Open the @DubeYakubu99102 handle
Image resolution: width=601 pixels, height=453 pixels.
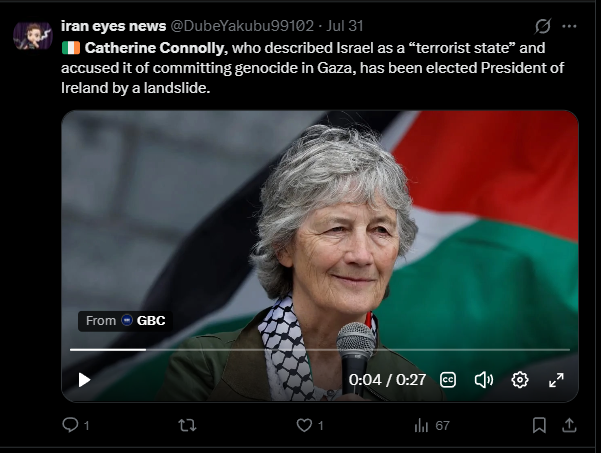242,26
